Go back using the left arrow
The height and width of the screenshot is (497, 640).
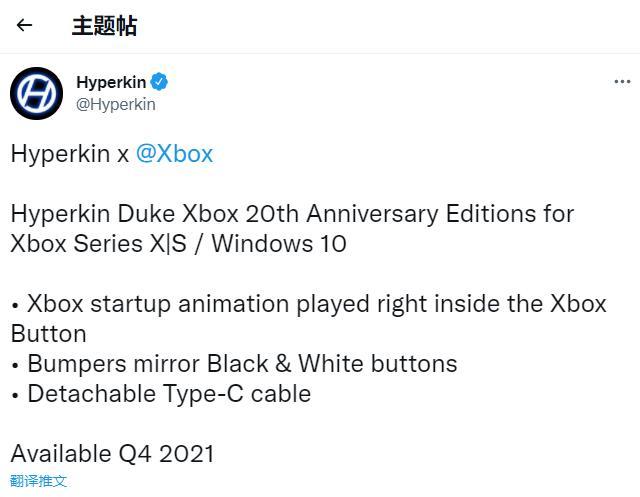click(24, 25)
